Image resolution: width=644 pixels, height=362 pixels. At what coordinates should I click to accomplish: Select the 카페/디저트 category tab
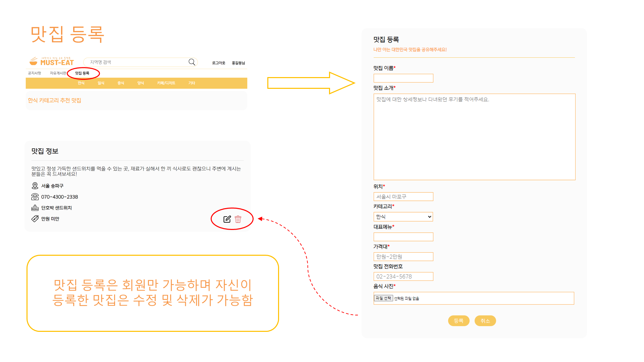pos(166,83)
